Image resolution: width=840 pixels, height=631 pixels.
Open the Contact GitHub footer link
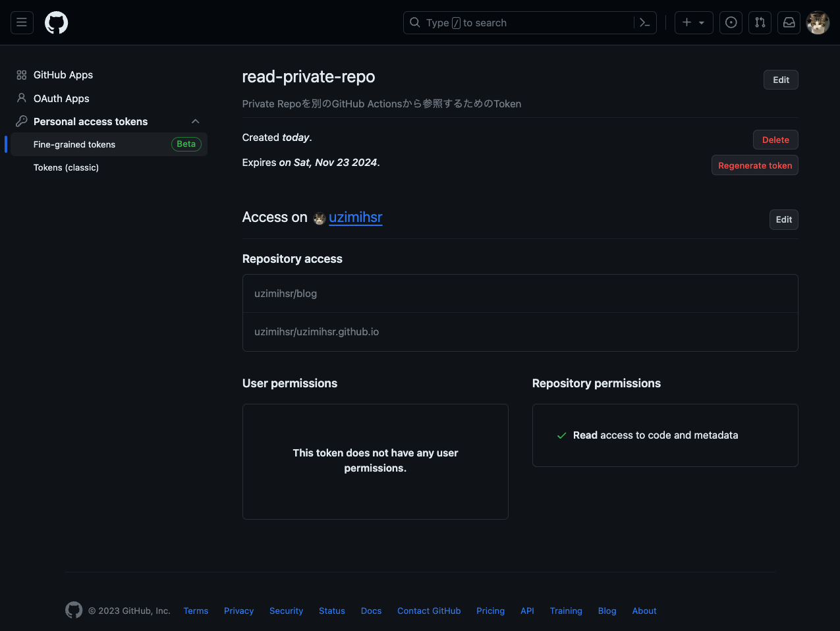pos(429,611)
